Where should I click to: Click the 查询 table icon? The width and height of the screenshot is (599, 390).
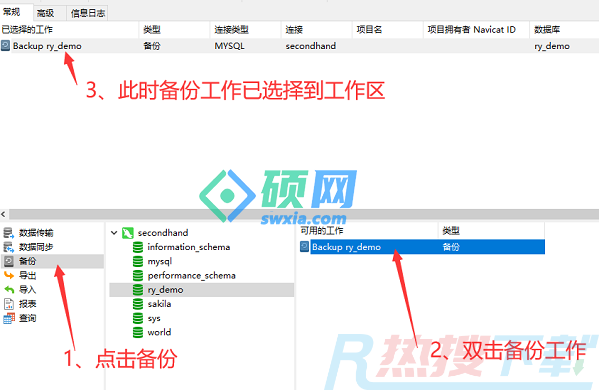9,318
